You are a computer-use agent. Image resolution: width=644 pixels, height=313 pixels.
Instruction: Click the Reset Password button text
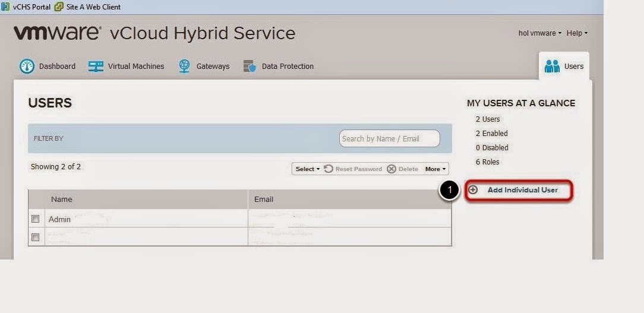click(359, 169)
